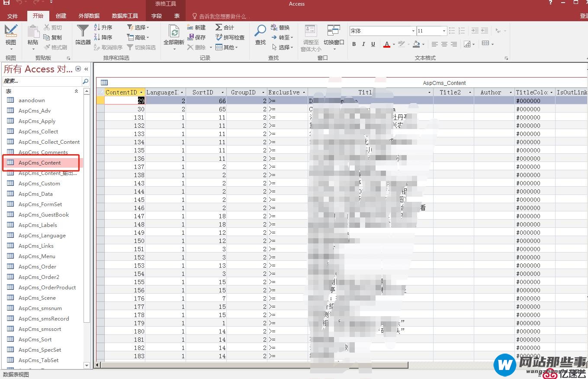
Task: Open GroupID column filter arrow
Action: click(263, 92)
